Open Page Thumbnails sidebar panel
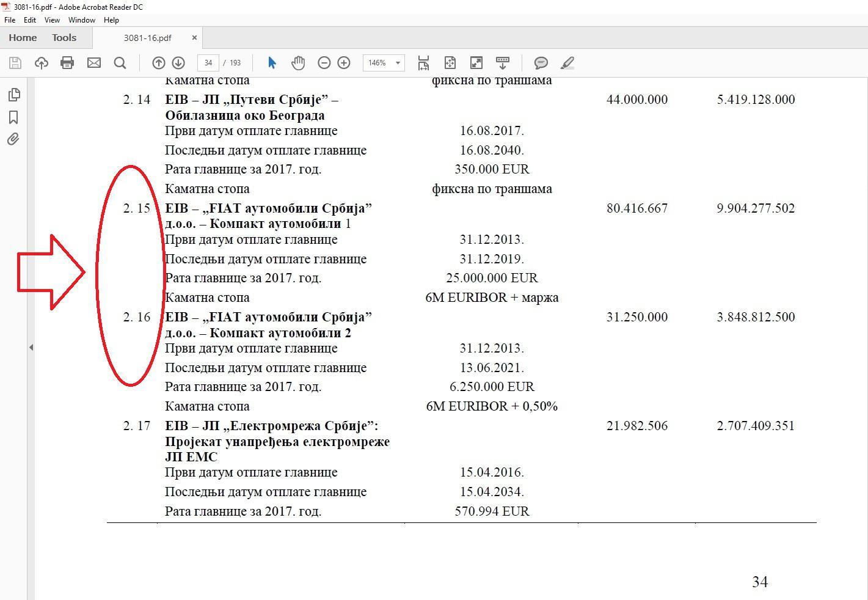 pyautogui.click(x=13, y=95)
